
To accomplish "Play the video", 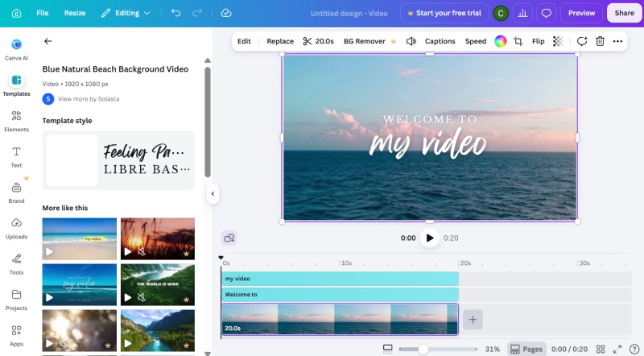I will 430,238.
